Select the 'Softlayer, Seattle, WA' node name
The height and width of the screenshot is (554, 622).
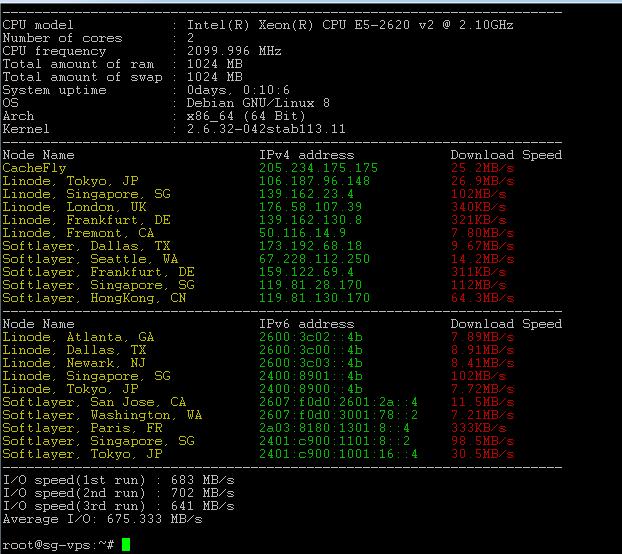[90, 259]
